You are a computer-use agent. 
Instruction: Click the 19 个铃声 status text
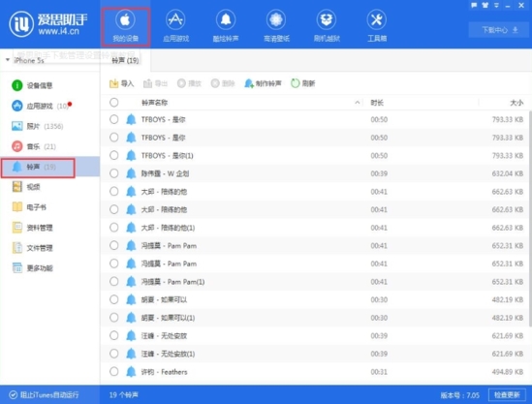point(124,395)
